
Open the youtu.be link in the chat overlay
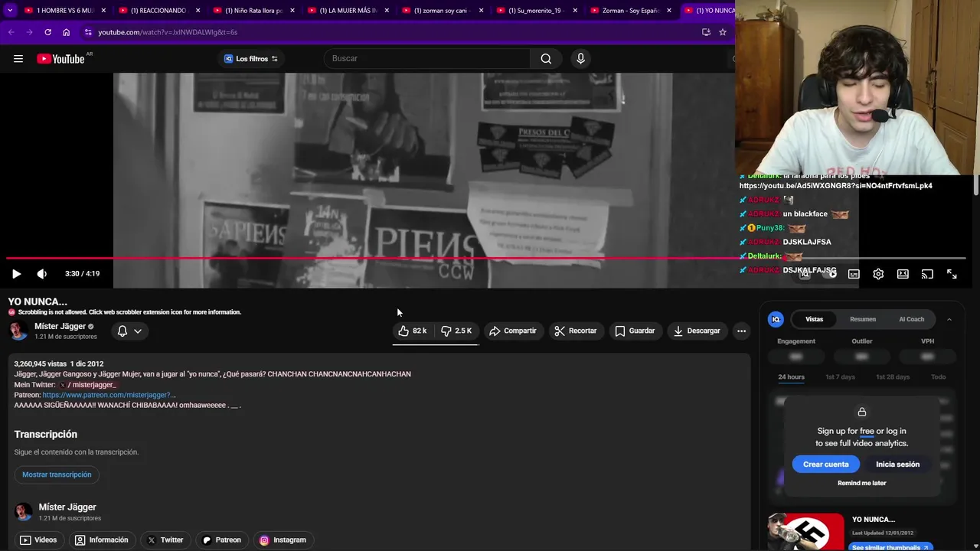[835, 186]
